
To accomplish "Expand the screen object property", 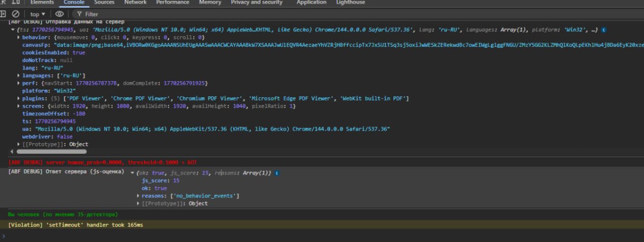I will point(19,106).
